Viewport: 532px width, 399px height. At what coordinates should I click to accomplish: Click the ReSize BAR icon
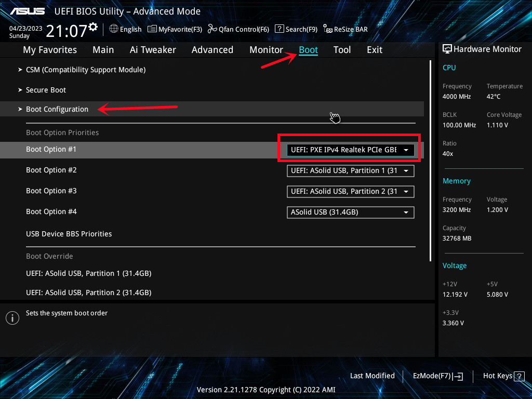point(327,29)
